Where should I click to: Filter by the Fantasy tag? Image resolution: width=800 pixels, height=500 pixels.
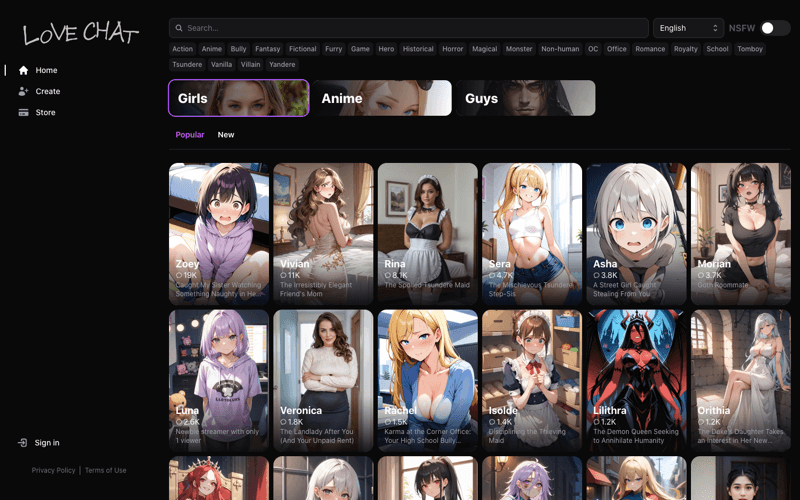[x=267, y=49]
